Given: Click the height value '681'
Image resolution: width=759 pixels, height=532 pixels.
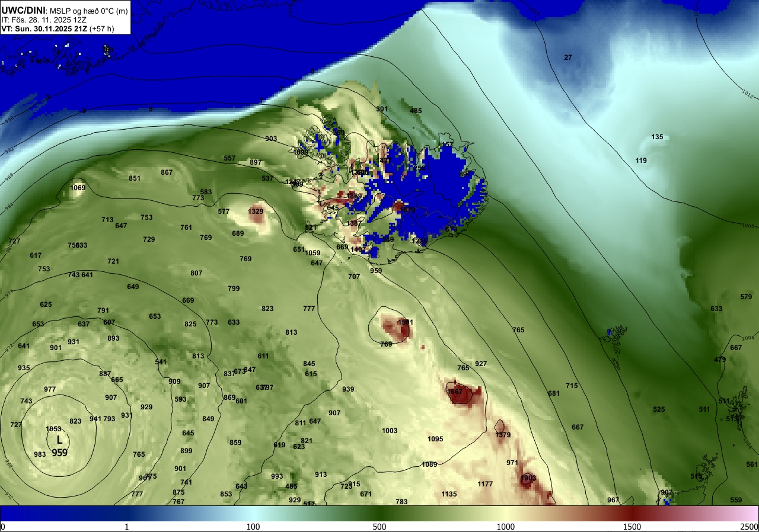Looking at the screenshot, I should click(x=554, y=393).
